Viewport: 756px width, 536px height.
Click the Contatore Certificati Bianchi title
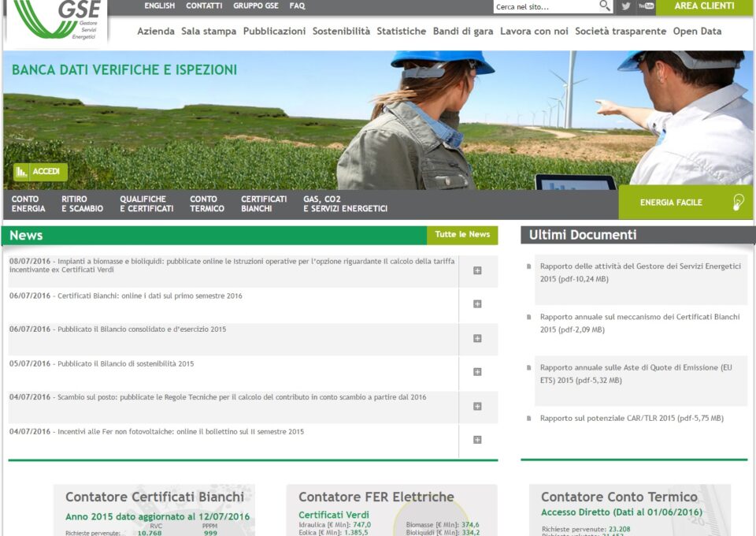coord(155,497)
